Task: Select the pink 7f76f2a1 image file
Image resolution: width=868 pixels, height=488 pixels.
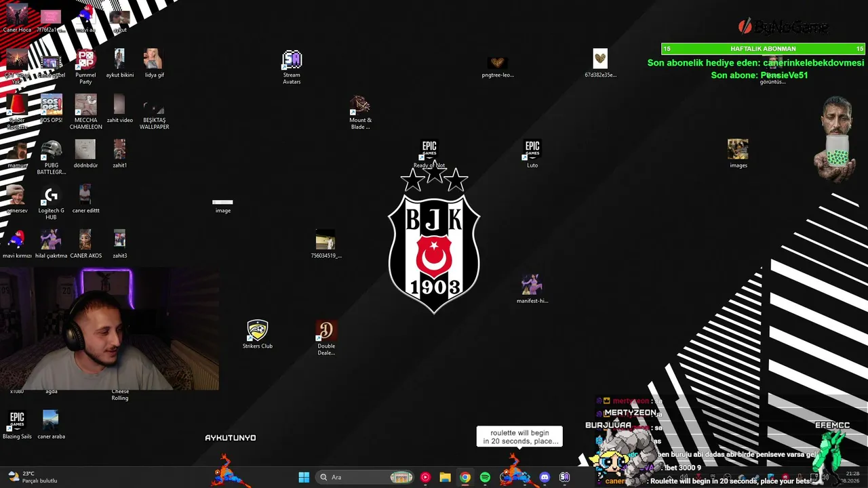Action: click(x=51, y=20)
